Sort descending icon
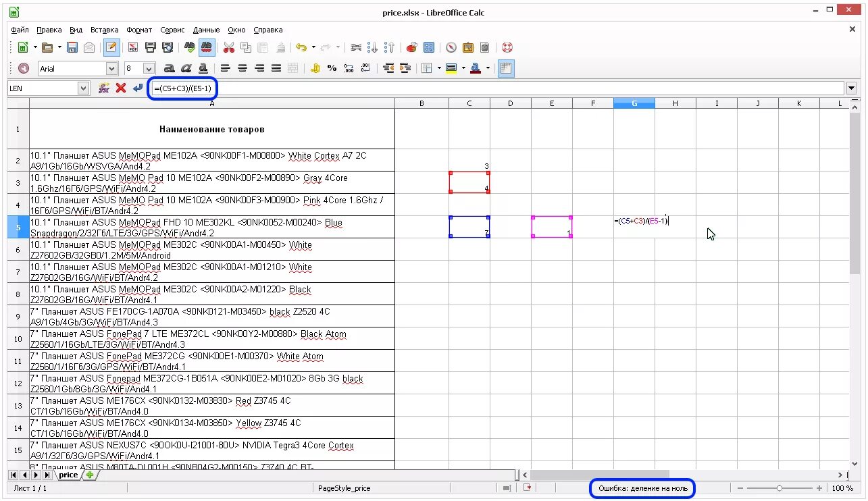The image size is (868, 501). click(389, 47)
